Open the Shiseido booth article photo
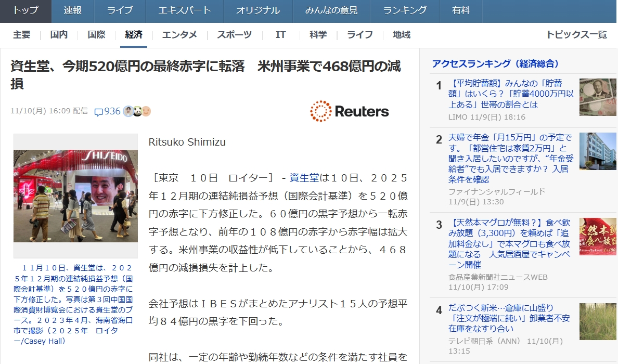The image size is (618, 364). (x=75, y=196)
